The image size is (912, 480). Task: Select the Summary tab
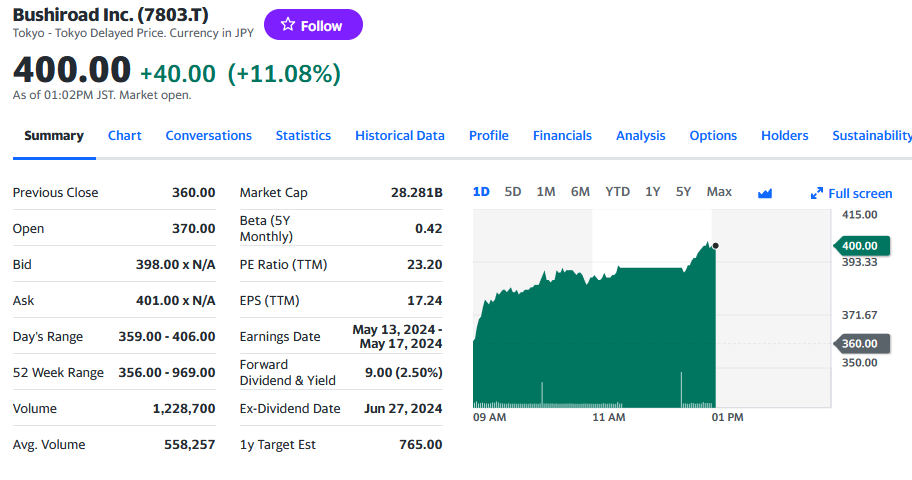pyautogui.click(x=54, y=136)
